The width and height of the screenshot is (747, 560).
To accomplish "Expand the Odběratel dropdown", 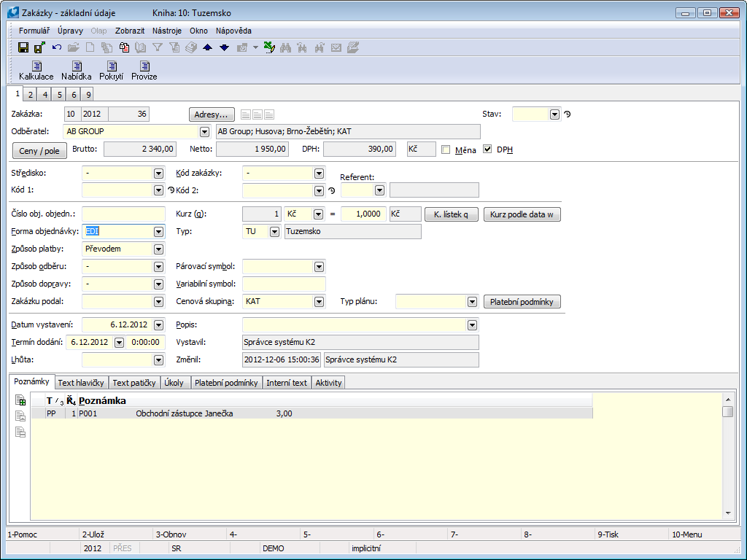I will click(x=204, y=132).
